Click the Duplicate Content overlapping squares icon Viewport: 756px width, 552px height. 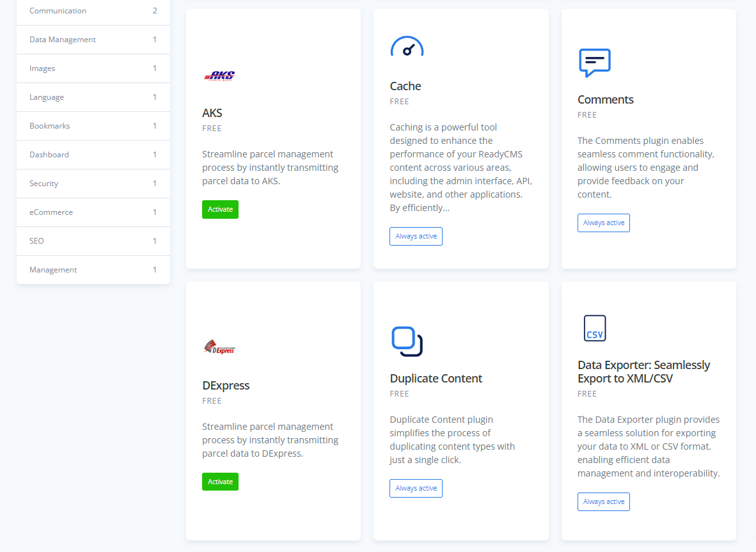click(407, 342)
